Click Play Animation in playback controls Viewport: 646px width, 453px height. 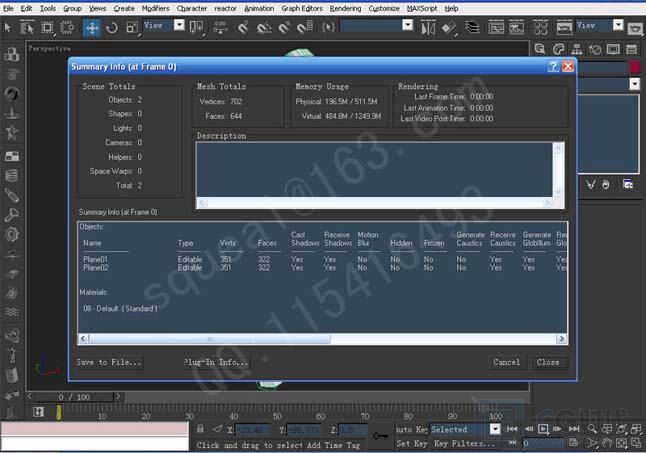pyautogui.click(x=543, y=429)
